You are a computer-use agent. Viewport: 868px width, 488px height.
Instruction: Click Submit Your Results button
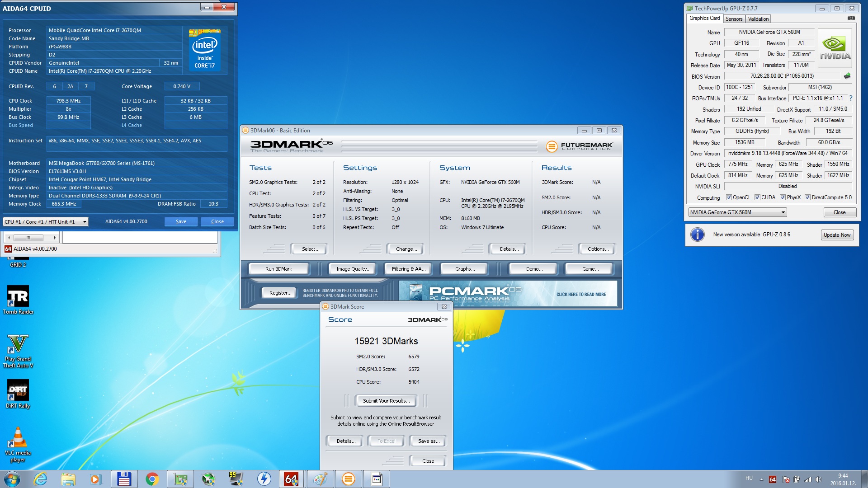click(x=387, y=401)
